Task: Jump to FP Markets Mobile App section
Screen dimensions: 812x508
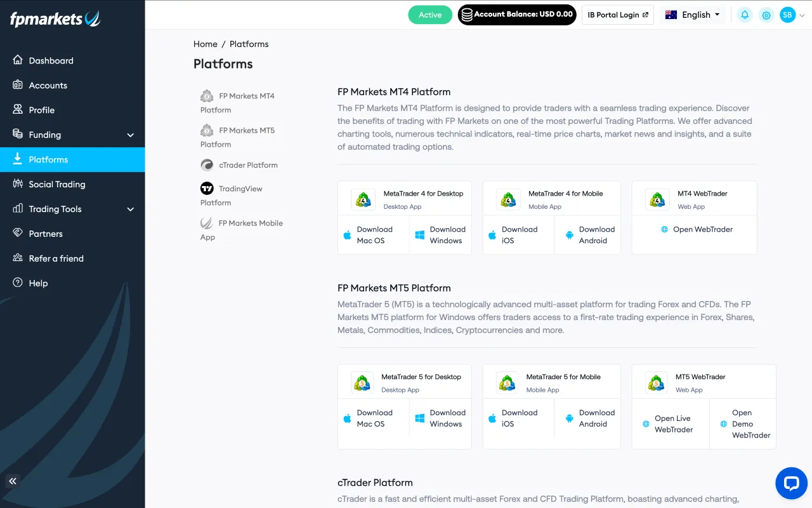Action: (242, 230)
